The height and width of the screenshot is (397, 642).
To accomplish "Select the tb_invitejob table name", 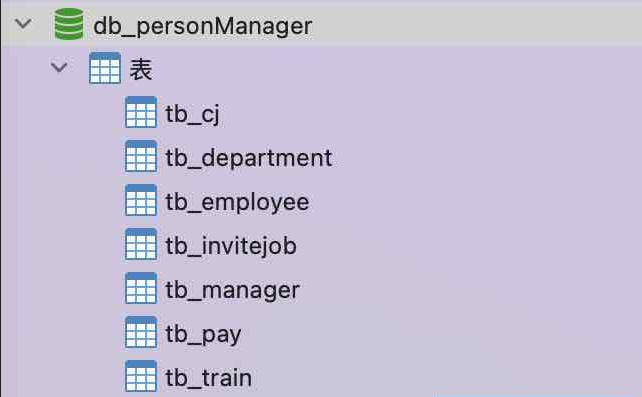I will pos(231,246).
